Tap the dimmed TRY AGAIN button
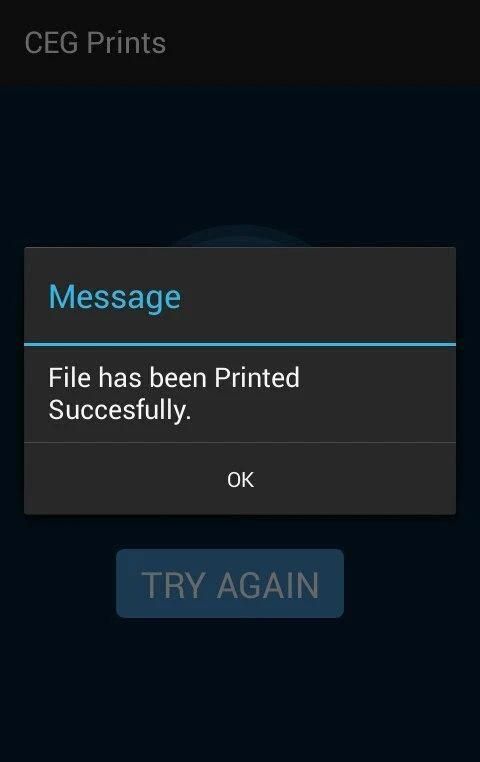Image resolution: width=480 pixels, height=762 pixels. coord(230,583)
